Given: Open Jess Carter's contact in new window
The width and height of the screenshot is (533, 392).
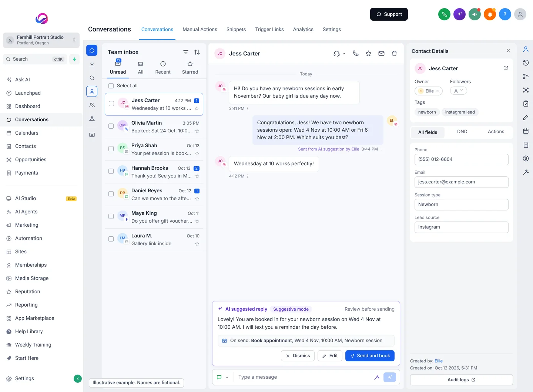Looking at the screenshot, I should [x=506, y=68].
